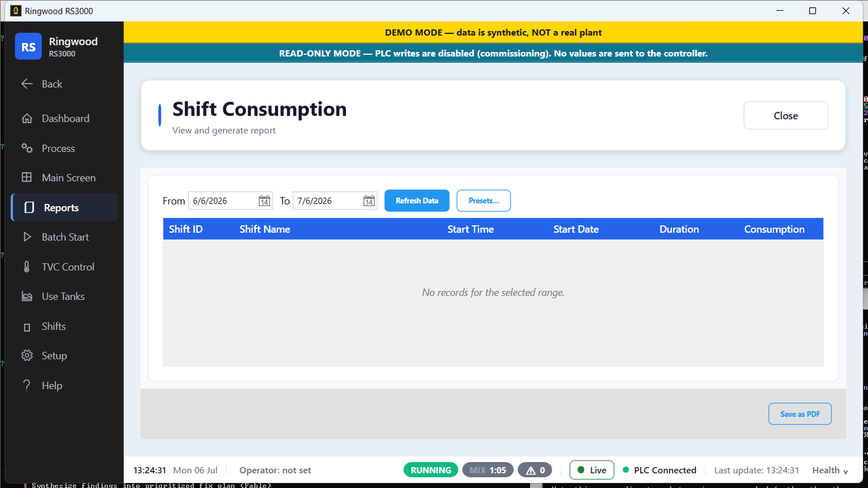Go to Main Screen page
The height and width of the screenshot is (488, 868).
click(x=64, y=177)
